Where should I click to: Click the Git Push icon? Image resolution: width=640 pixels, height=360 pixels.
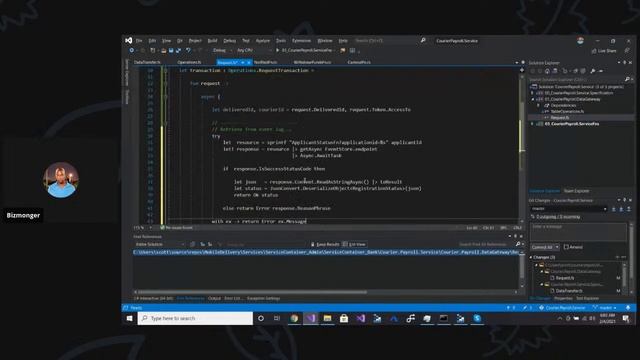click(629, 209)
